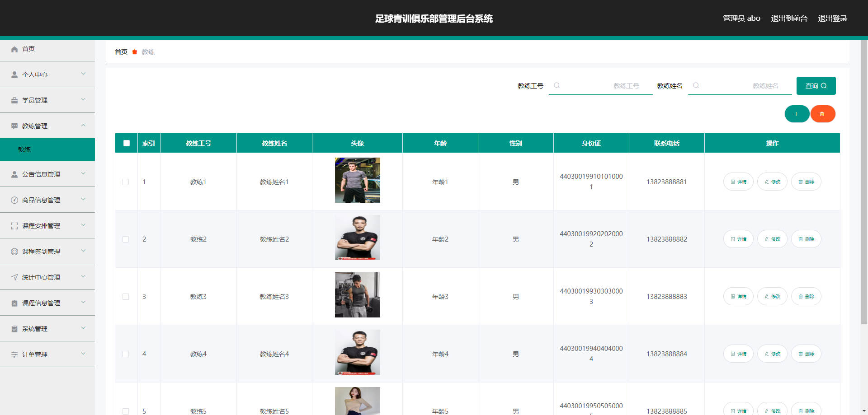Click 修改 for row 教练2
Viewport: 868px width, 415px height.
[x=772, y=239]
